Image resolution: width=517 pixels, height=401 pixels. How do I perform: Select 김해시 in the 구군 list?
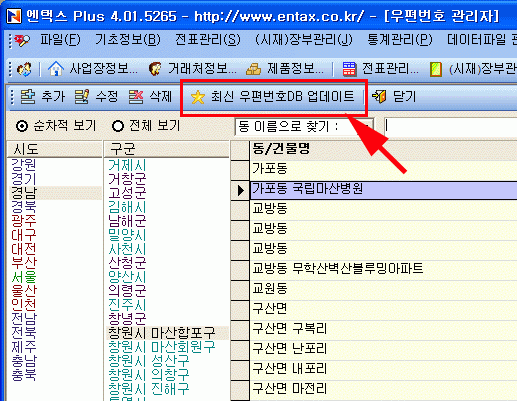point(127,207)
